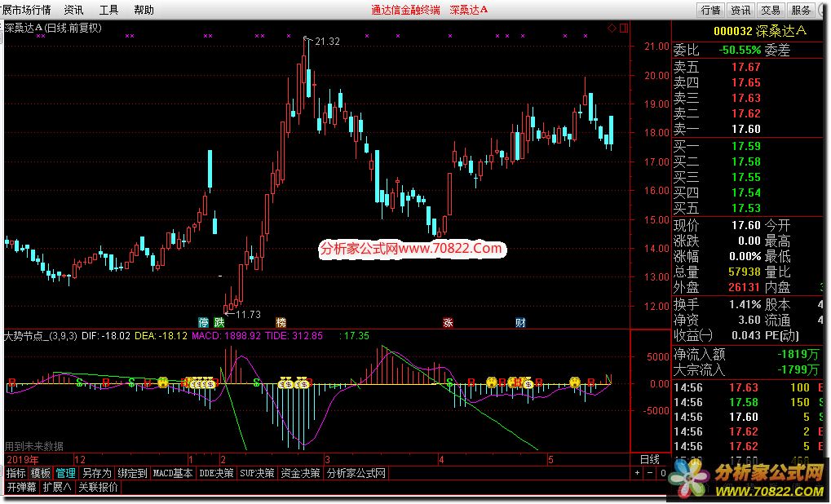Click the 买五 price 17.53
Viewport: 831px width, 504px height.
[746, 208]
